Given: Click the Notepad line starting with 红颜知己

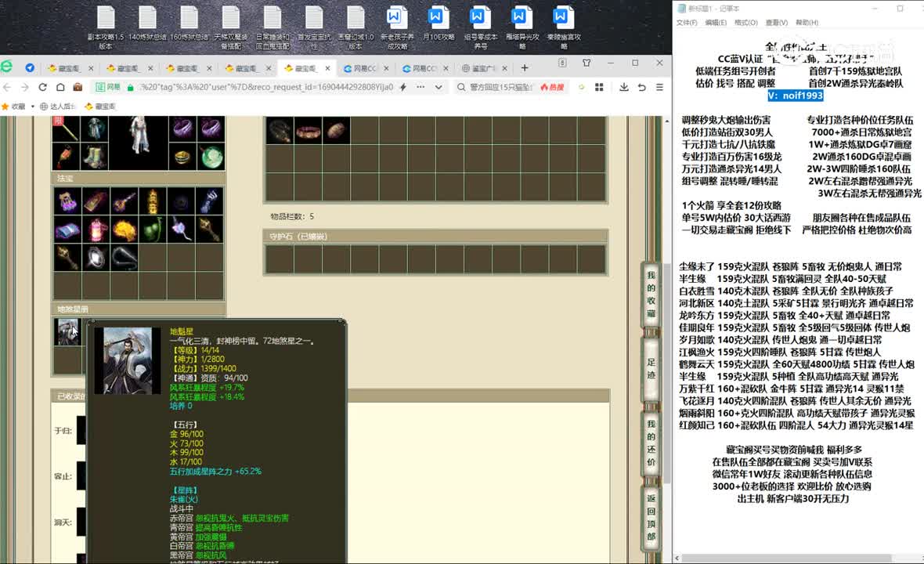Looking at the screenshot, I should click(796, 425).
